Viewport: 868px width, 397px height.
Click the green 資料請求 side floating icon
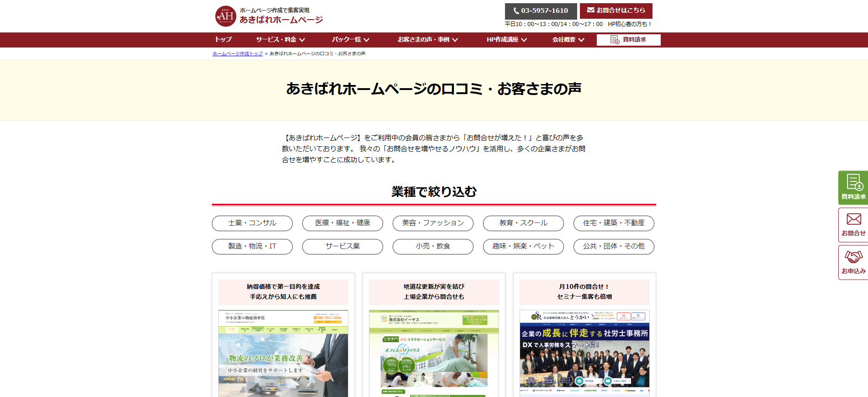tap(853, 187)
